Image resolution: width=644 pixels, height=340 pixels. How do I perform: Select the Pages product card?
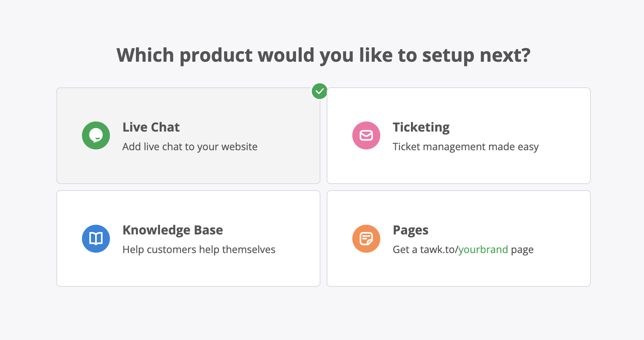tap(459, 239)
